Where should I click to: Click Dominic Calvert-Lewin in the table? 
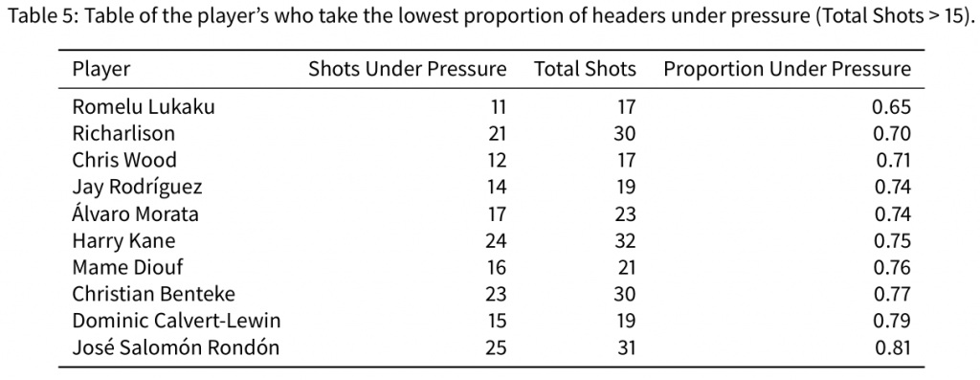click(177, 321)
